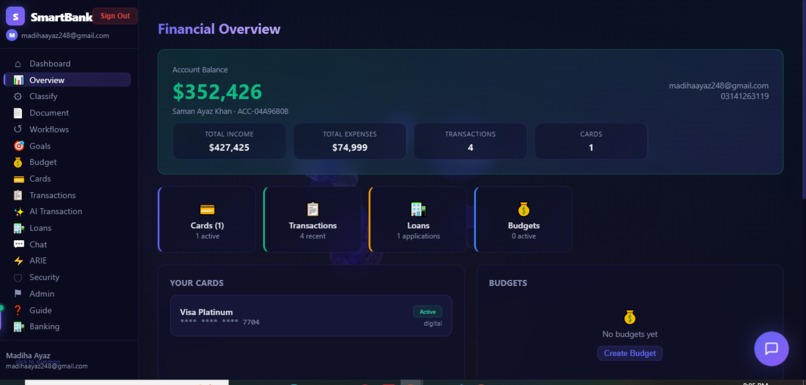Click the floating chat bubble button
Viewport: 806px width, 385px height.
tap(771, 349)
